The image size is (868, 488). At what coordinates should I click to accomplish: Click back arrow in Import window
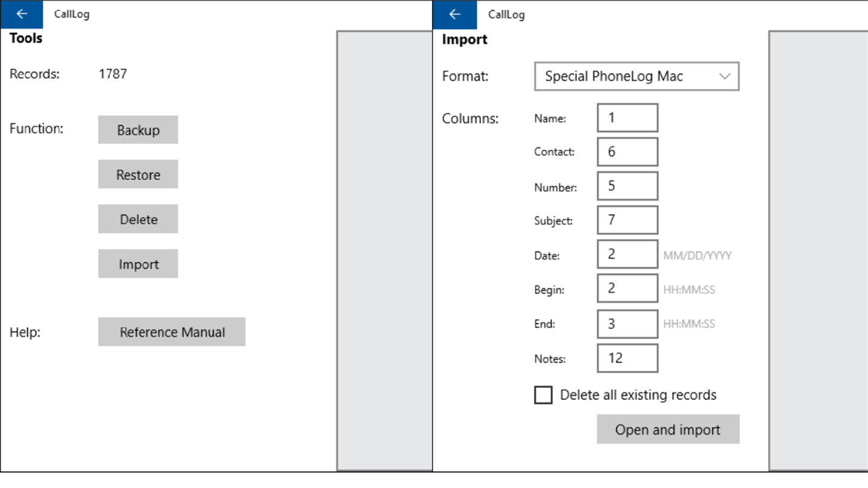coord(454,14)
